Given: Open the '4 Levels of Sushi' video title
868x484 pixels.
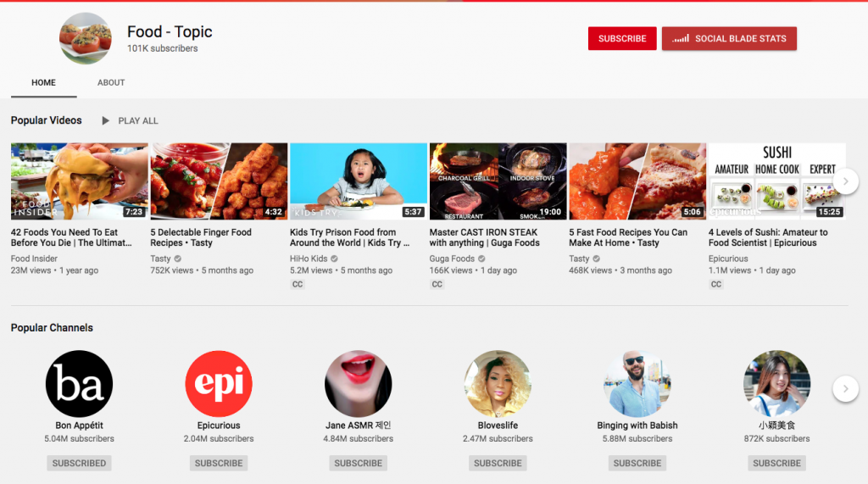Looking at the screenshot, I should point(768,237).
